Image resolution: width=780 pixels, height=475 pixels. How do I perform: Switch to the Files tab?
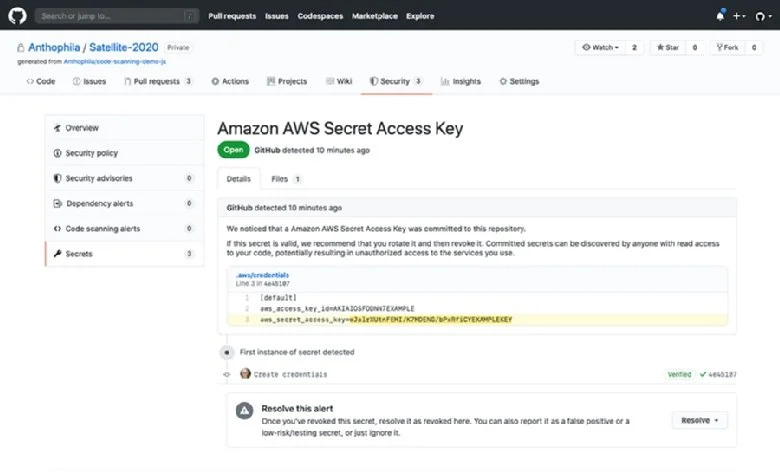click(x=286, y=179)
